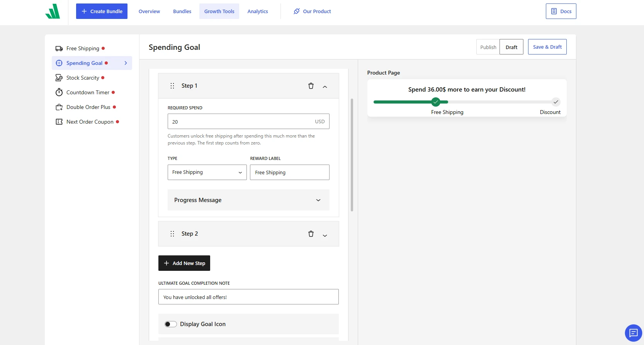Viewport: 644px width, 345px height.
Task: Switch status to Draft
Action: click(x=511, y=47)
